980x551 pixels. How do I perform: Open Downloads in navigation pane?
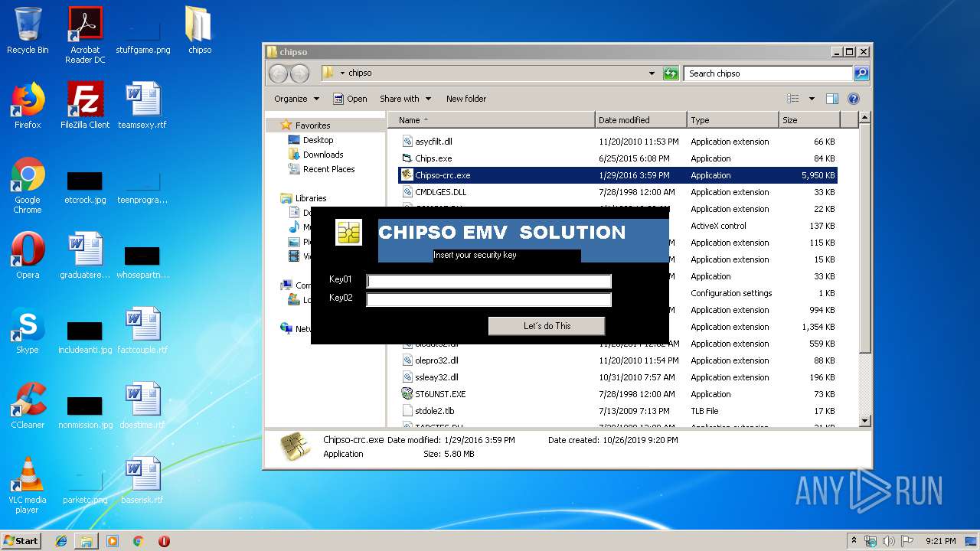[322, 155]
